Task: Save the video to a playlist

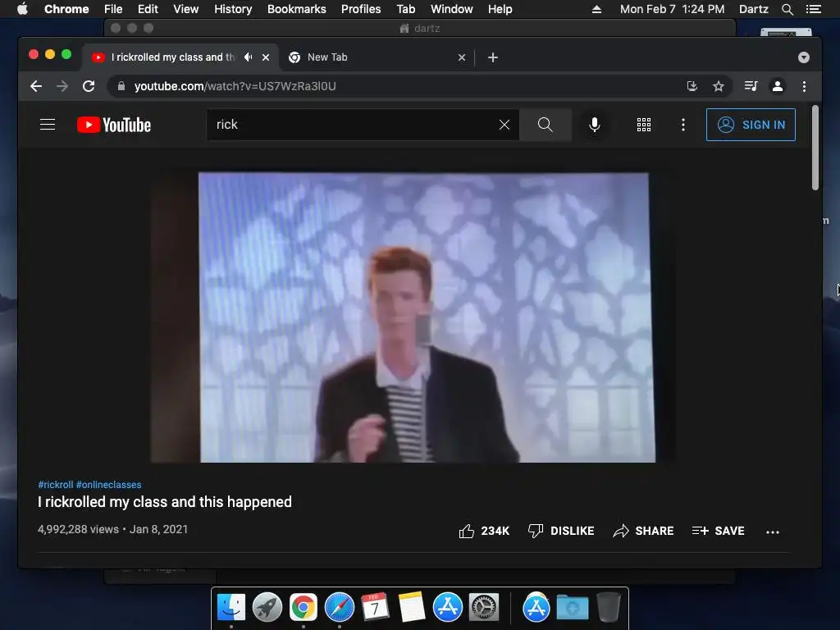Action: pyautogui.click(x=718, y=531)
